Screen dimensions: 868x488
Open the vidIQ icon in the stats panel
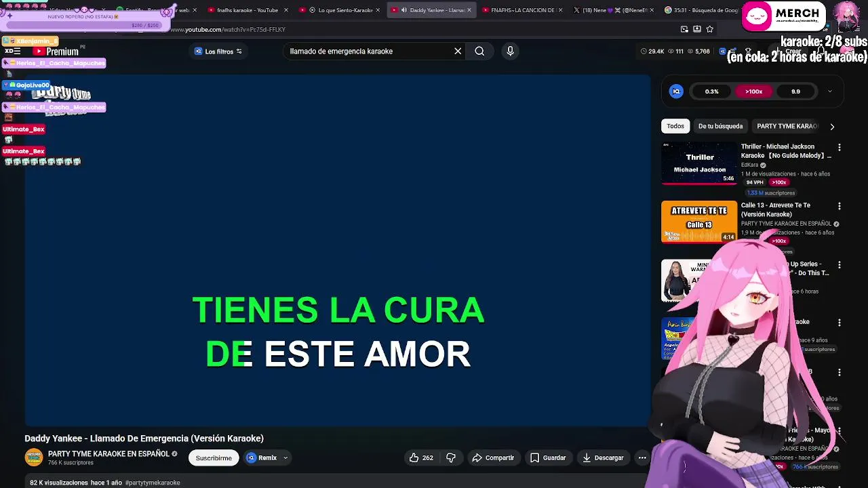[676, 91]
